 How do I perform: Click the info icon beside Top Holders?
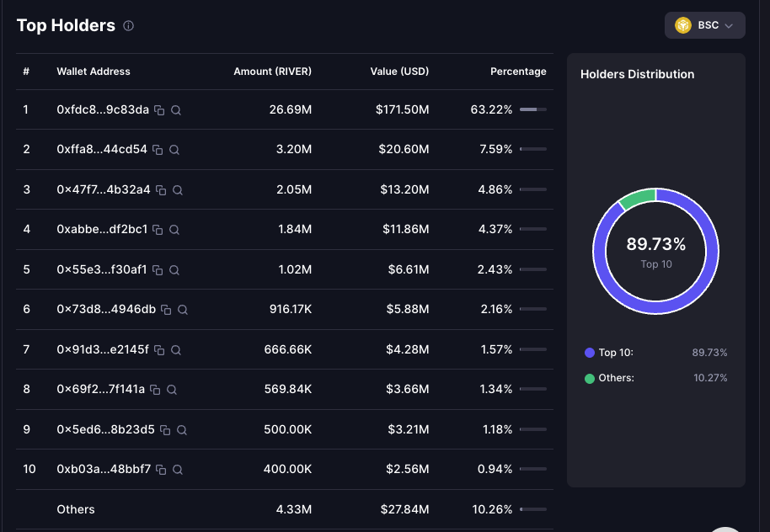tap(128, 25)
